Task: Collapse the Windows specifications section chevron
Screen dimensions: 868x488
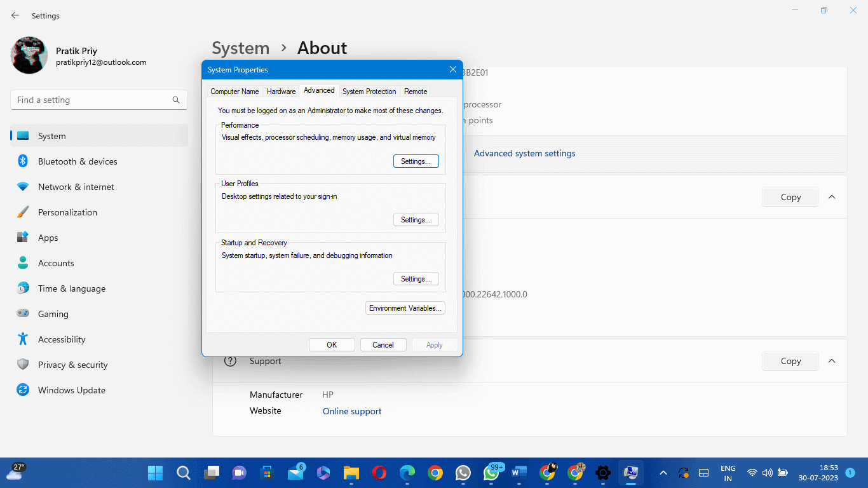Action: [x=832, y=197]
